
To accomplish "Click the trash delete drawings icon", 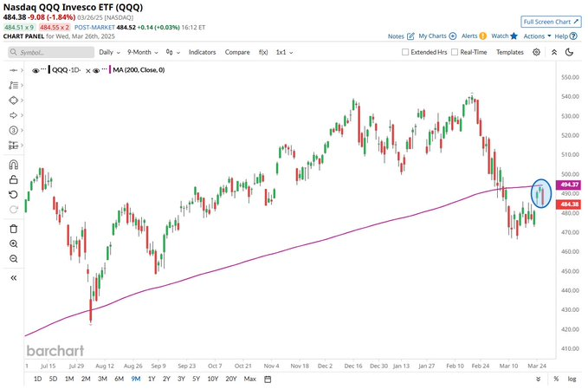I will [13, 228].
